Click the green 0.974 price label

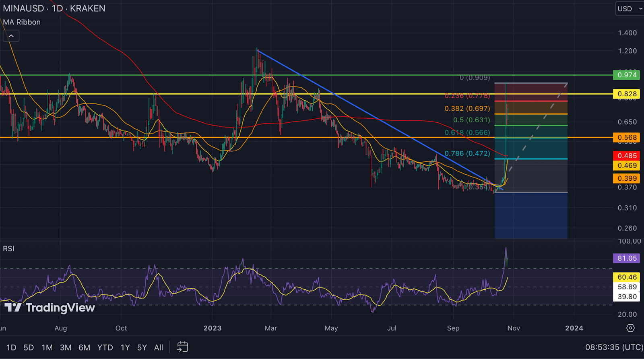[x=627, y=75]
